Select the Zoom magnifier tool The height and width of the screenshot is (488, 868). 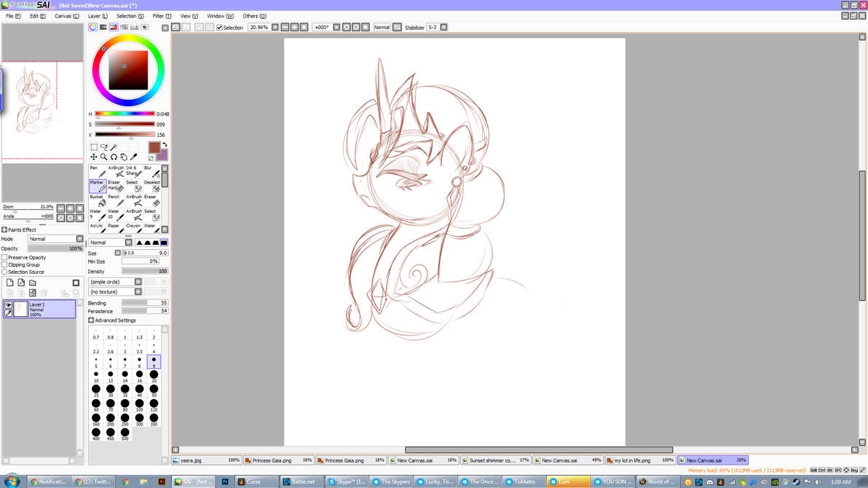click(x=103, y=157)
